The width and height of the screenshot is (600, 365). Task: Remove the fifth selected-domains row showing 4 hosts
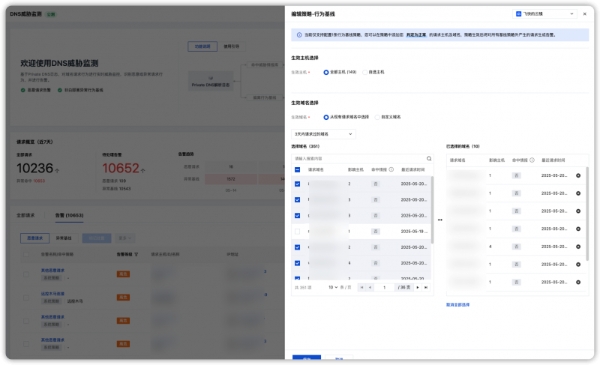pos(578,247)
